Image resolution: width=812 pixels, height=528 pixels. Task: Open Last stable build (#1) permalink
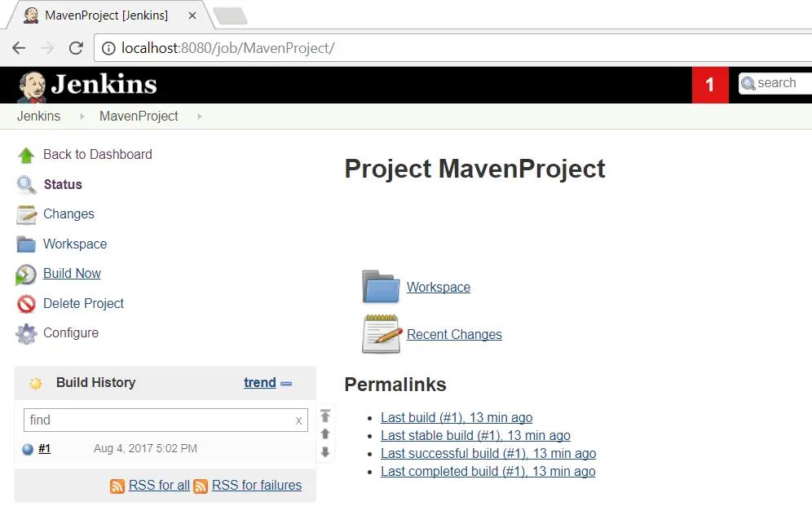475,436
